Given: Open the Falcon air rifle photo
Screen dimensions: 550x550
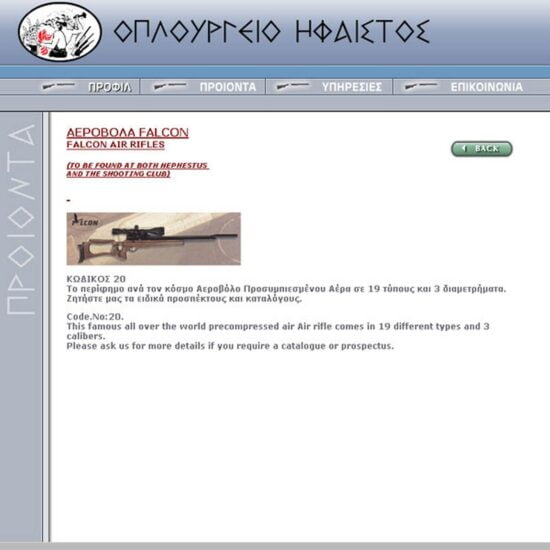Looking at the screenshot, I should point(154,239).
